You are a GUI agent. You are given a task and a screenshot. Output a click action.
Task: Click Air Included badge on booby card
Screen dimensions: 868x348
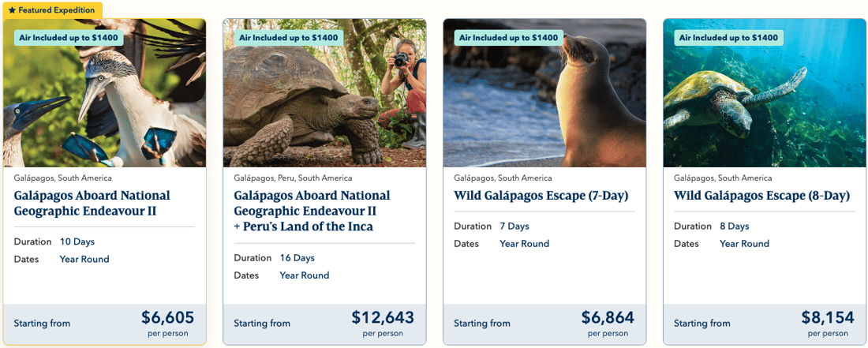coord(69,38)
